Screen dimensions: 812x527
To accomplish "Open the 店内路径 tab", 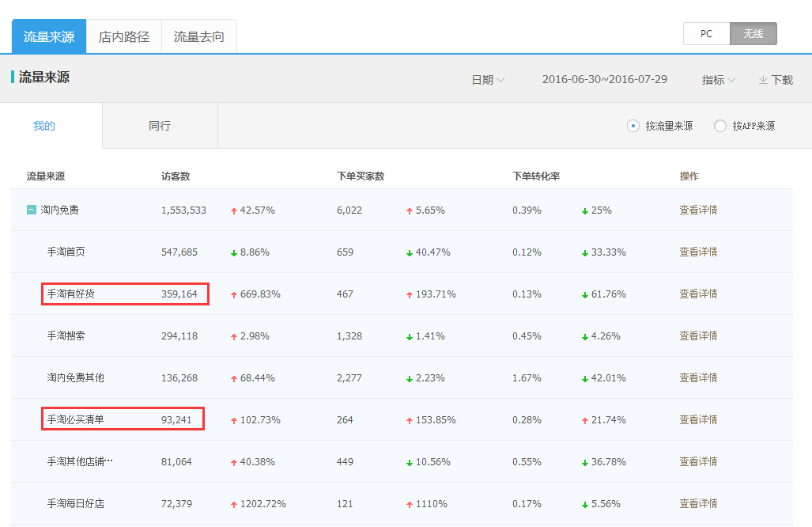I will [124, 36].
